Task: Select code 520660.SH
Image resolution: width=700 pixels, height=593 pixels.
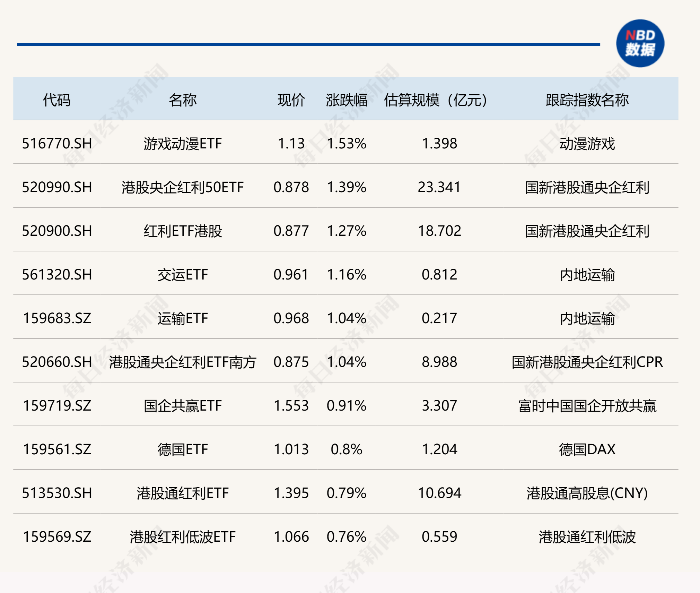Action: (57, 362)
